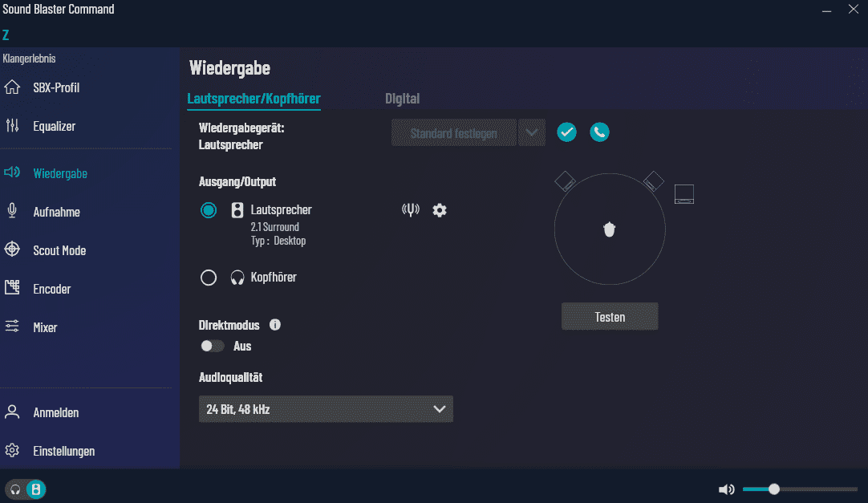Click the Scout Mode crosshair icon
Screen dimensions: 868x503
tap(12, 249)
